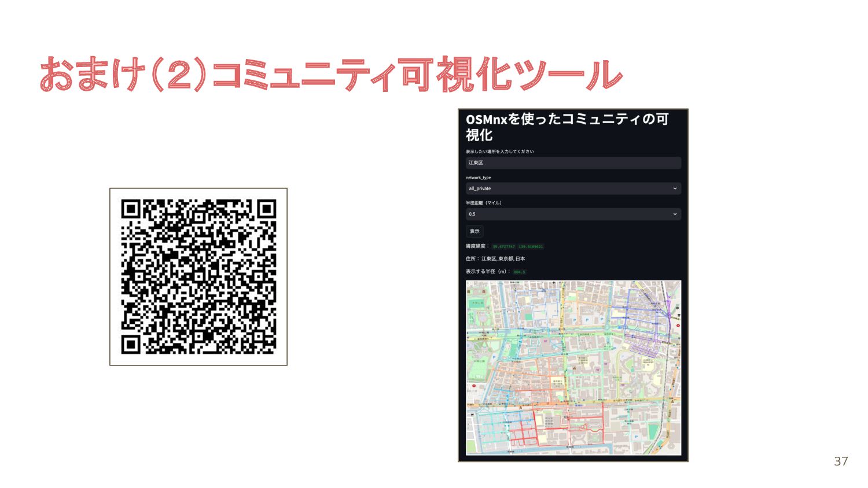Click the slide title おまけ(2)コミュニティ可視化ツール
868x488 pixels.
[x=331, y=75]
